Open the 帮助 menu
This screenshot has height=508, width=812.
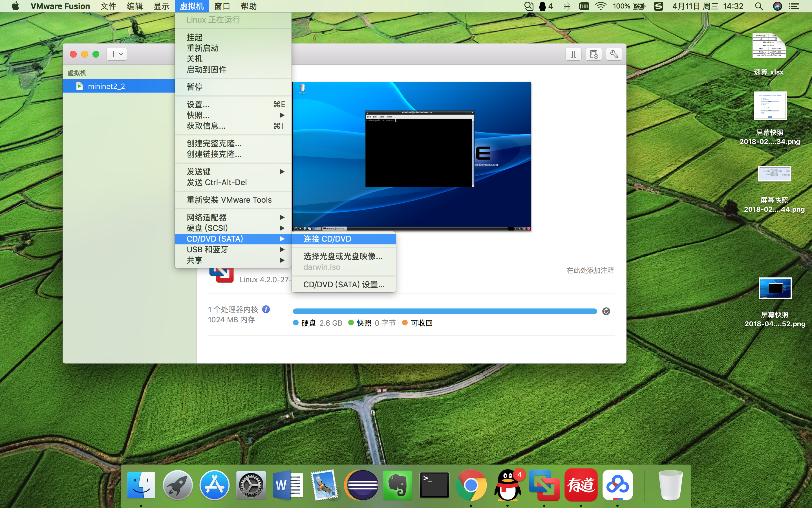(x=249, y=6)
